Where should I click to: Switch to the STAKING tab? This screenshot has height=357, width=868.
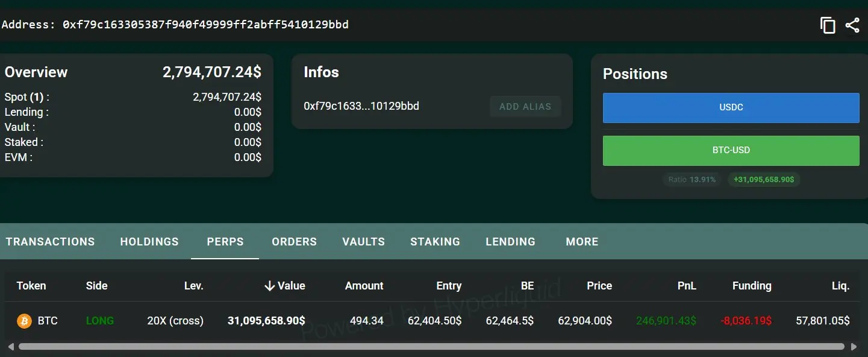435,242
